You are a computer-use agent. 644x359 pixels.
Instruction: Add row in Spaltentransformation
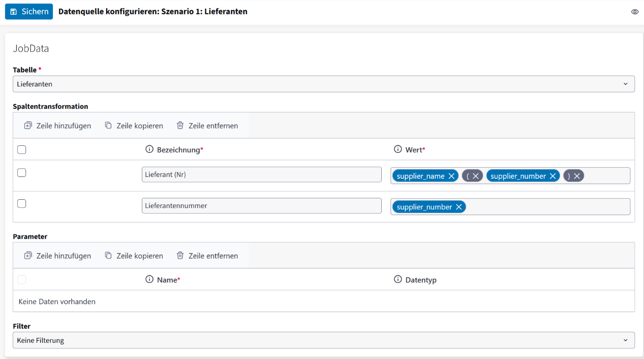58,125
